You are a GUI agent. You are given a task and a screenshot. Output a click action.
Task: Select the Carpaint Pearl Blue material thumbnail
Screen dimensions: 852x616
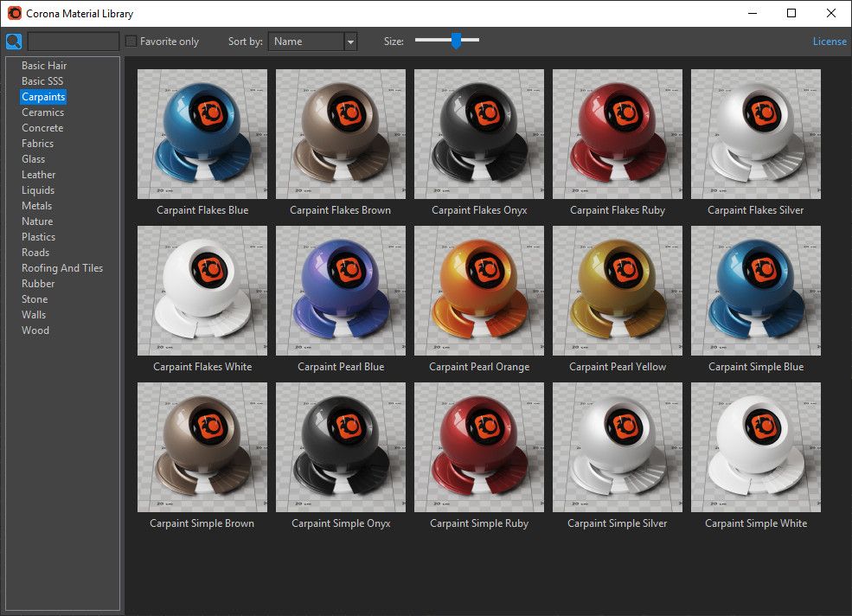[341, 291]
